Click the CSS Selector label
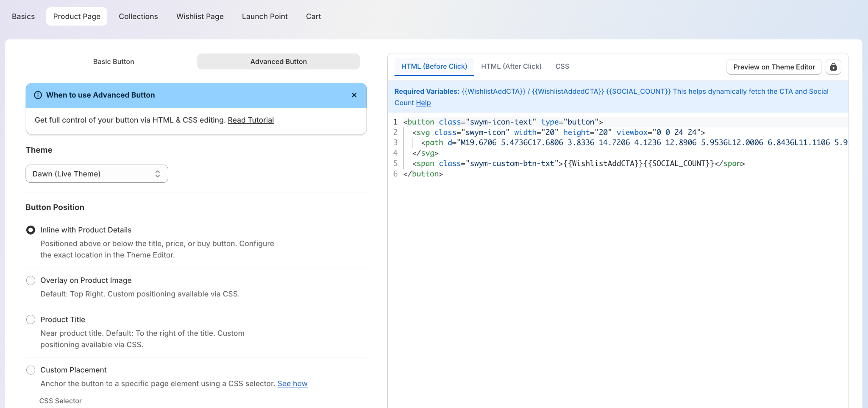868x408 pixels. click(61, 401)
